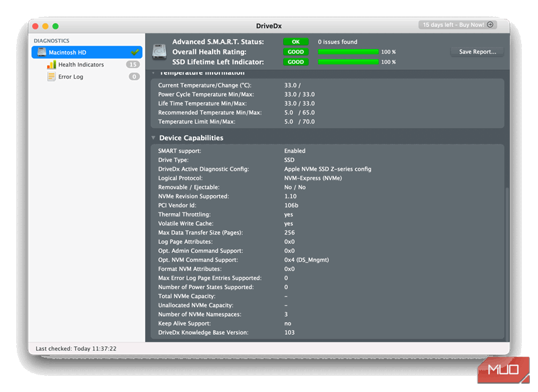Click the Device Capabilities section heading

[x=191, y=138]
